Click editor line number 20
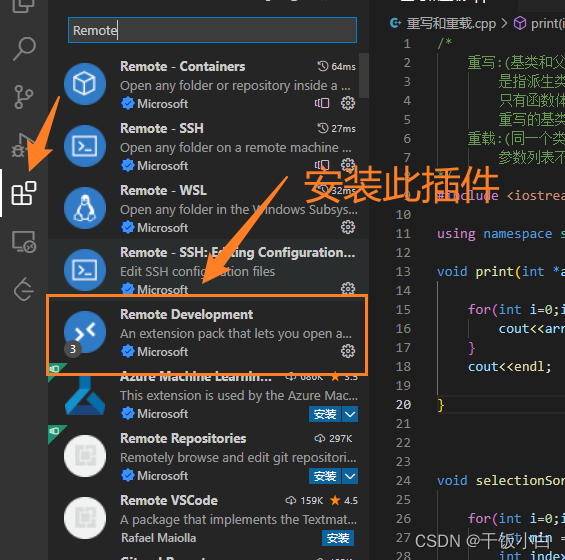 pos(403,404)
